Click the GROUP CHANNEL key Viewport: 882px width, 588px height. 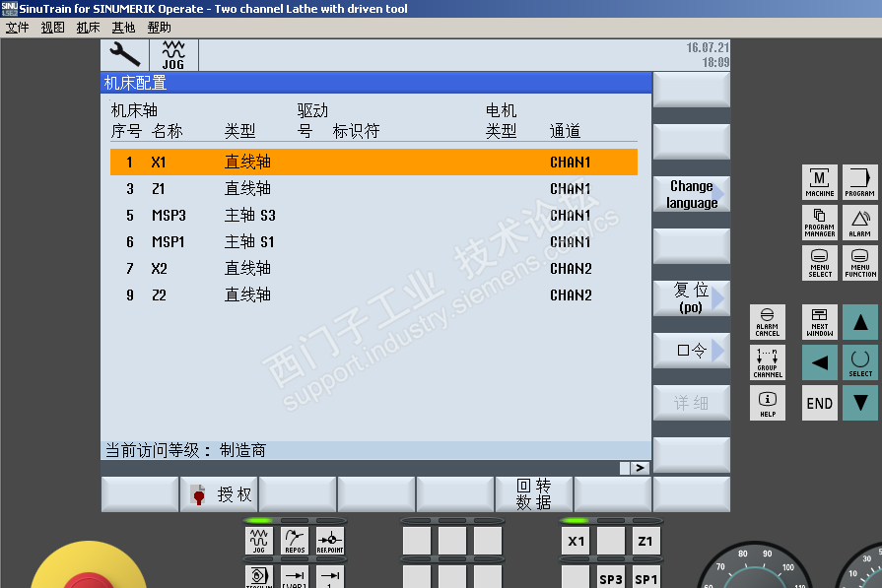(768, 362)
